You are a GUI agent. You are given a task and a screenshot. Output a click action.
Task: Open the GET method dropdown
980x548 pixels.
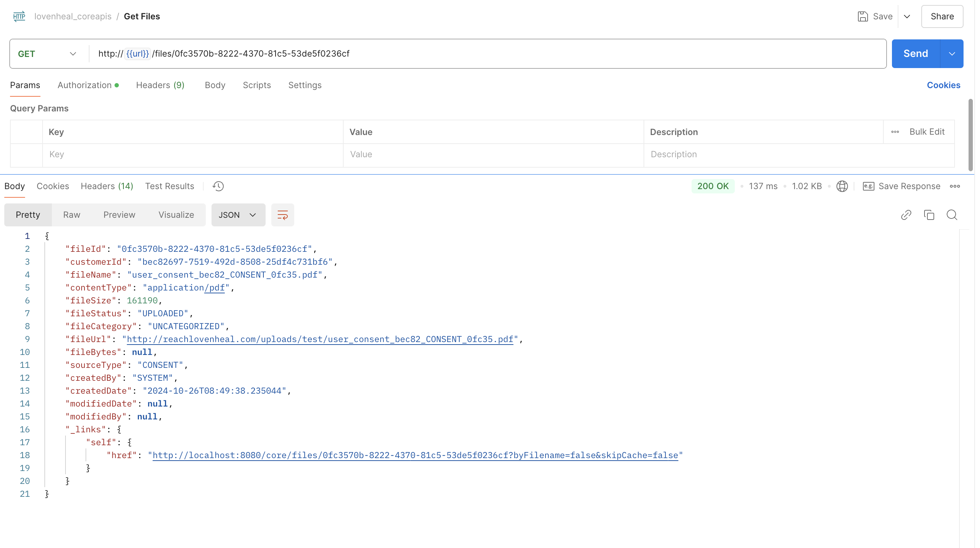point(48,54)
